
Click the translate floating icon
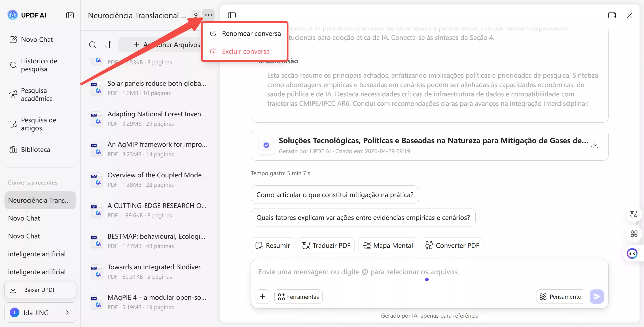tap(633, 214)
